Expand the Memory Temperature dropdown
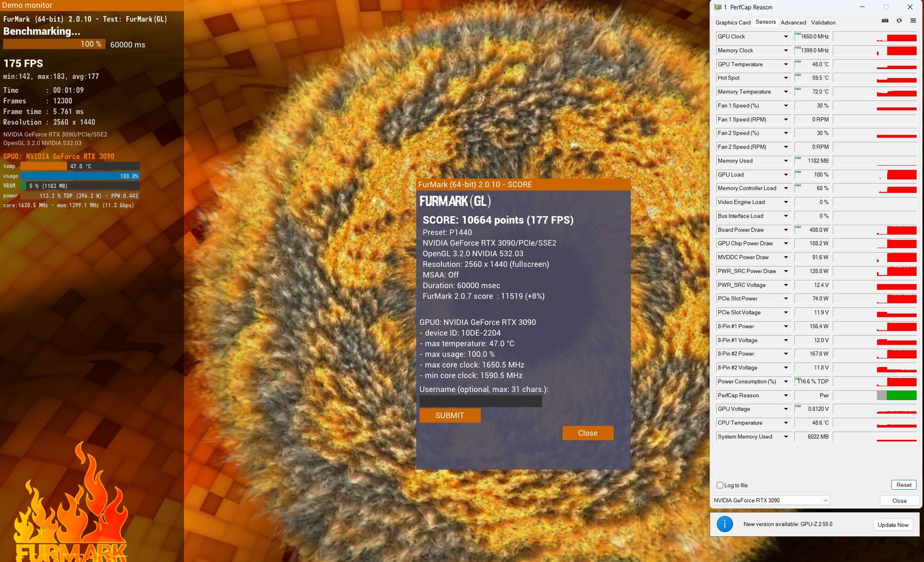Image resolution: width=924 pixels, height=562 pixels. pyautogui.click(x=786, y=92)
